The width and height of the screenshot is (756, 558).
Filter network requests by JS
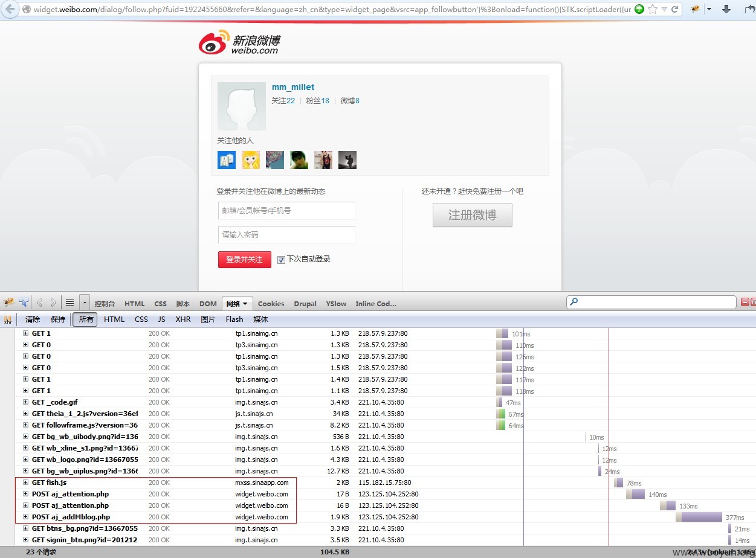[161, 319]
